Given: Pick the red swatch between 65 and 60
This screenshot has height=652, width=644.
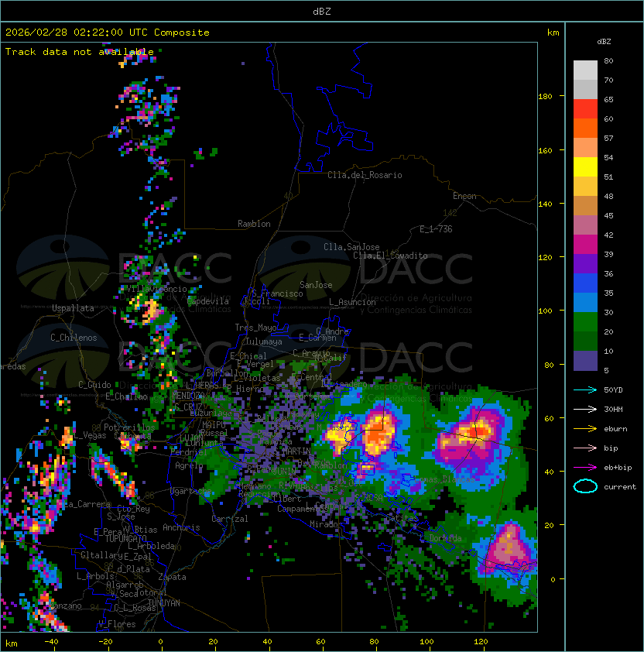Looking at the screenshot, I should click(x=585, y=109).
